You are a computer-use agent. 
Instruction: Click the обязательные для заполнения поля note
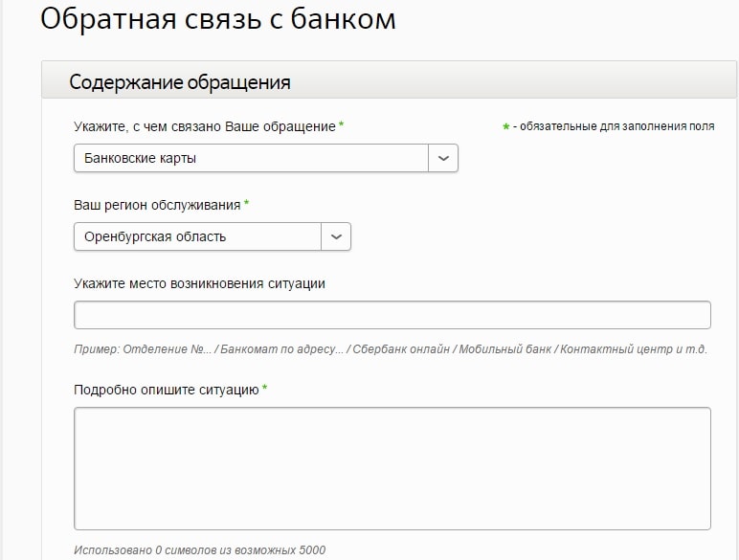pyautogui.click(x=614, y=126)
